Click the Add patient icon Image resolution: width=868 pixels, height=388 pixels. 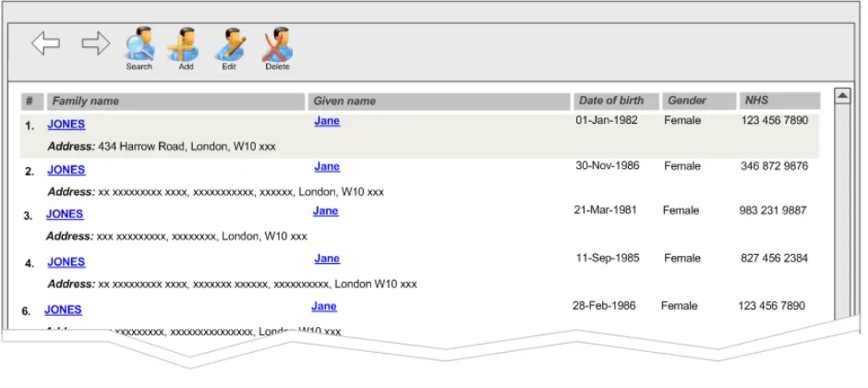coord(185,44)
